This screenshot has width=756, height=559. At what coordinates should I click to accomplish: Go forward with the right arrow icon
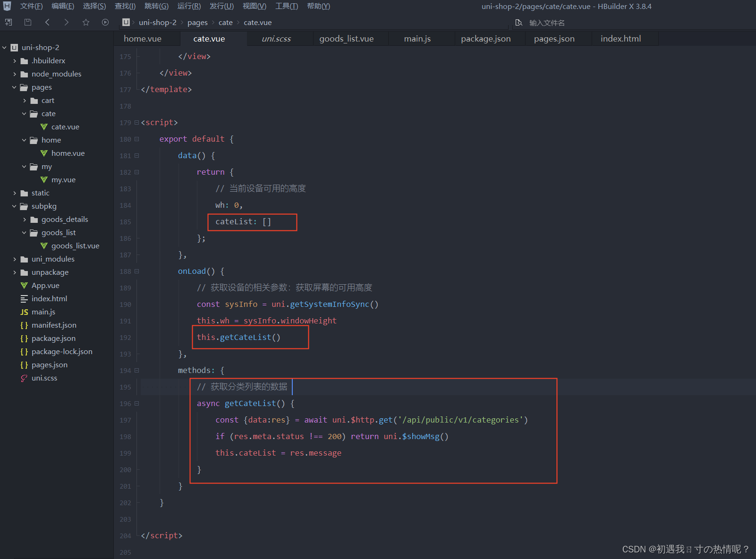[x=66, y=22]
